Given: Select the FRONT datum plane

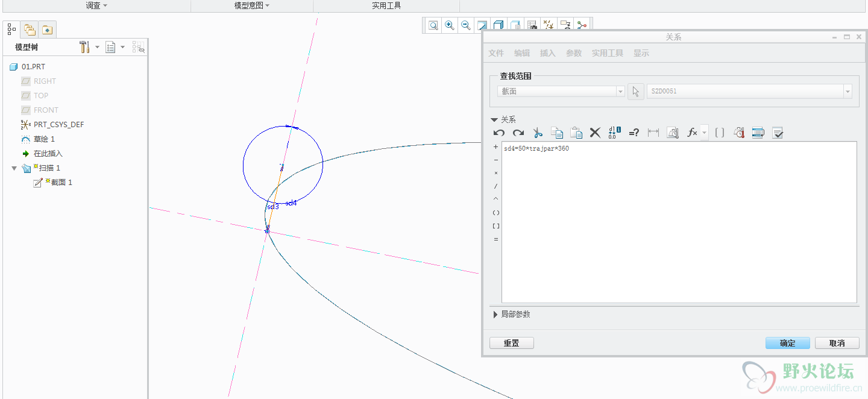Looking at the screenshot, I should [x=46, y=110].
